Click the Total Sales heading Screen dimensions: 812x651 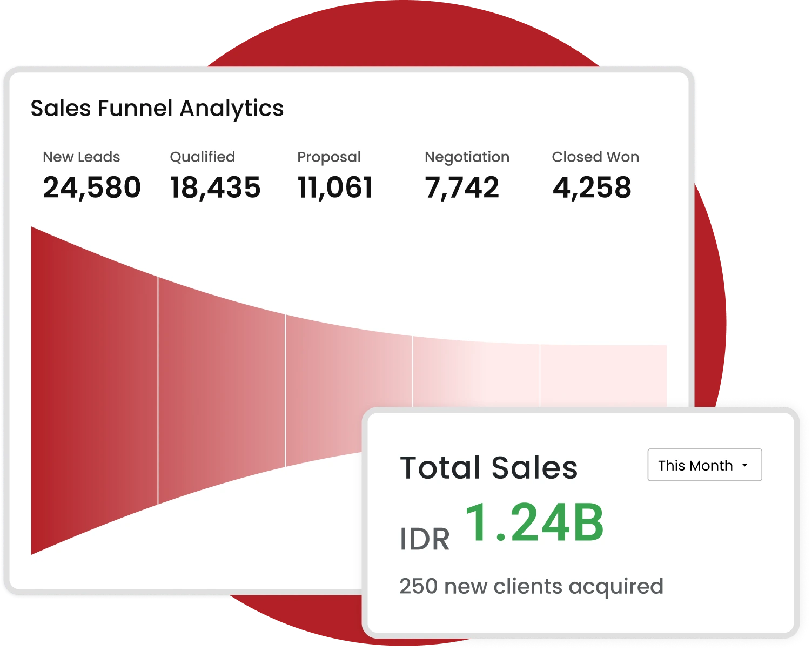click(488, 467)
